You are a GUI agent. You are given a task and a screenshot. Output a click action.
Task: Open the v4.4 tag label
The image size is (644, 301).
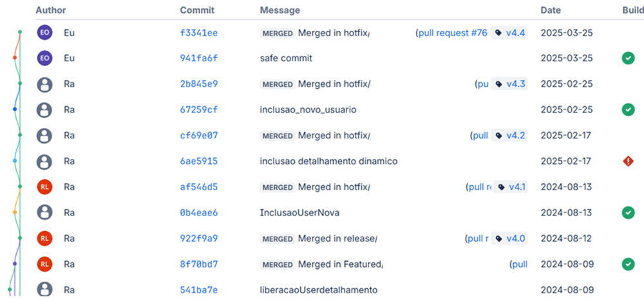[x=509, y=32]
